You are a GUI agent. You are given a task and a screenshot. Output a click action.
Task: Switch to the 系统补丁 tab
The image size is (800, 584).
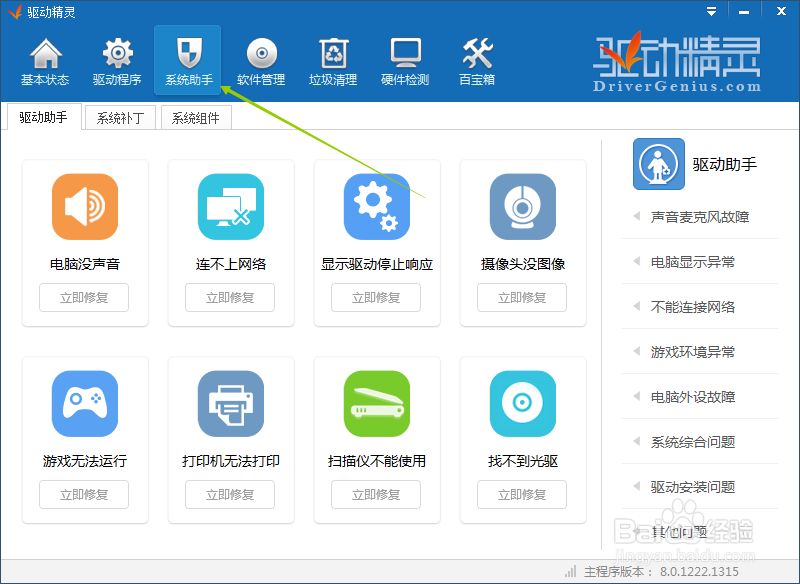120,116
